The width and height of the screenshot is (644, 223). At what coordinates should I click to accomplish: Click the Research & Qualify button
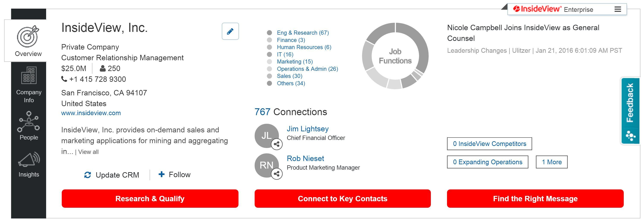[150, 198]
